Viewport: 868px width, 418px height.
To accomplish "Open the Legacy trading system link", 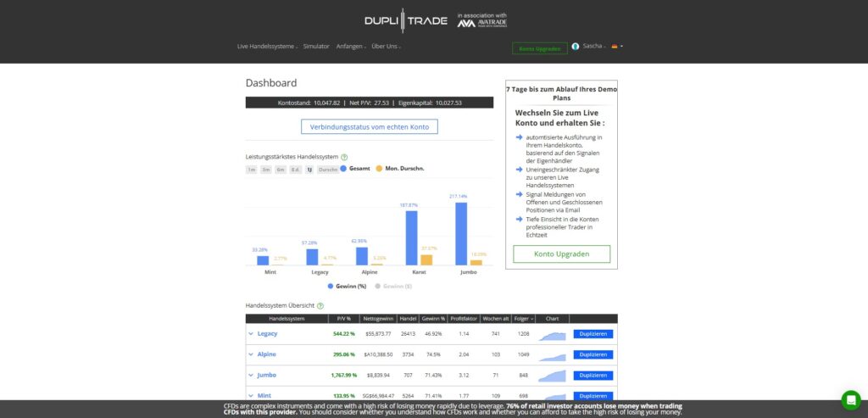I will click(x=267, y=334).
